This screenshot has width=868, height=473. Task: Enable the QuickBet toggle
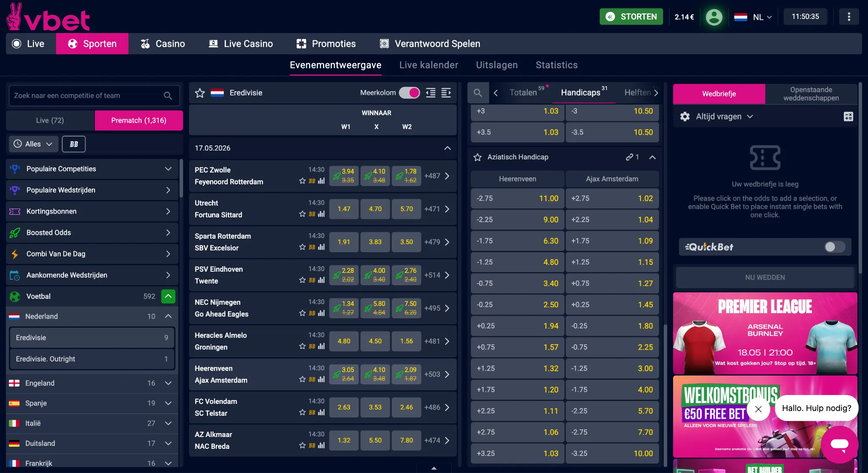[835, 247]
